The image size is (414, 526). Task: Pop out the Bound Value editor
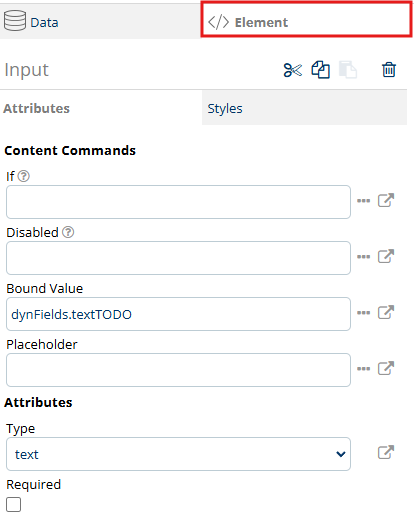pos(386,312)
